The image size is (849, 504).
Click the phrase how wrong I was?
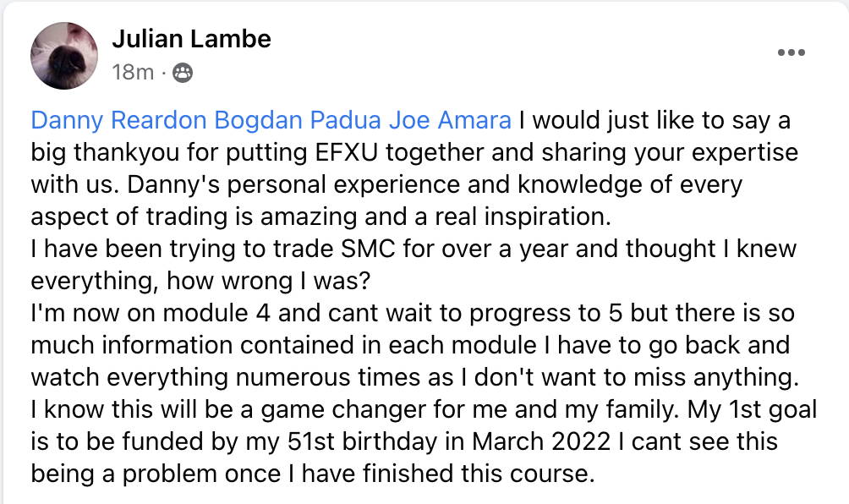(268, 281)
